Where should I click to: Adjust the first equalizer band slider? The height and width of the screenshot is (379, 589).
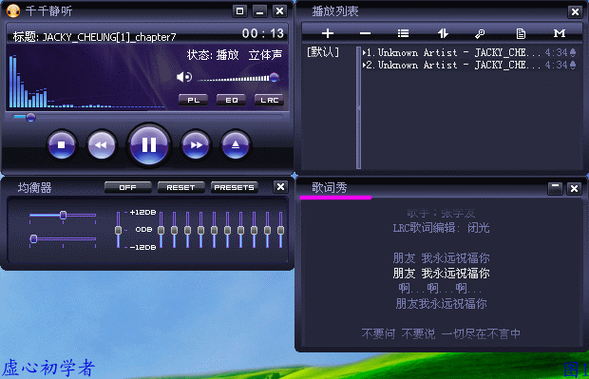(x=161, y=230)
